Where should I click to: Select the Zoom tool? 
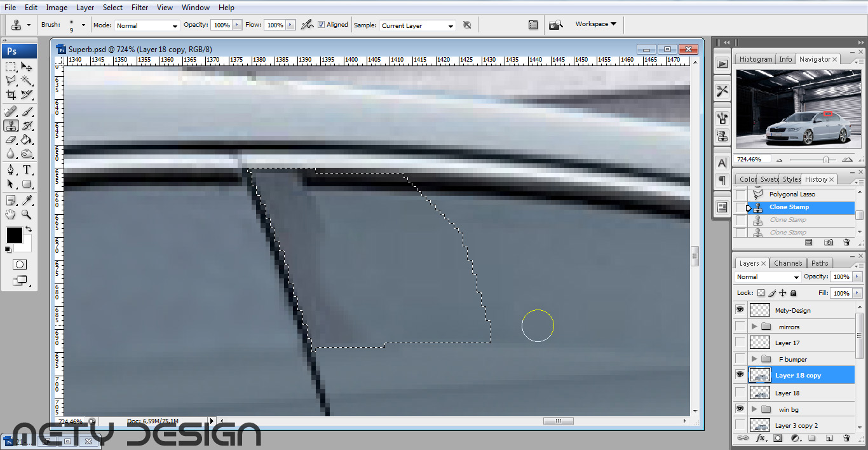point(27,214)
